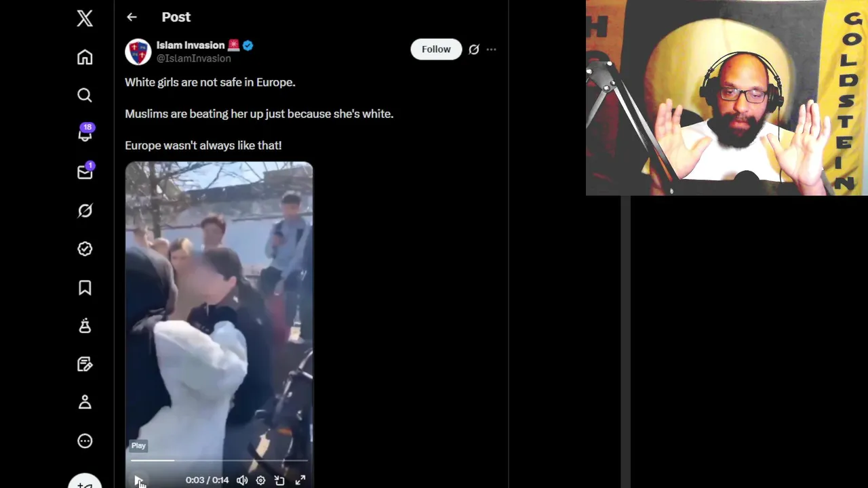Open the @IslamInvasion handle link
This screenshot has height=488, width=868.
(194, 58)
